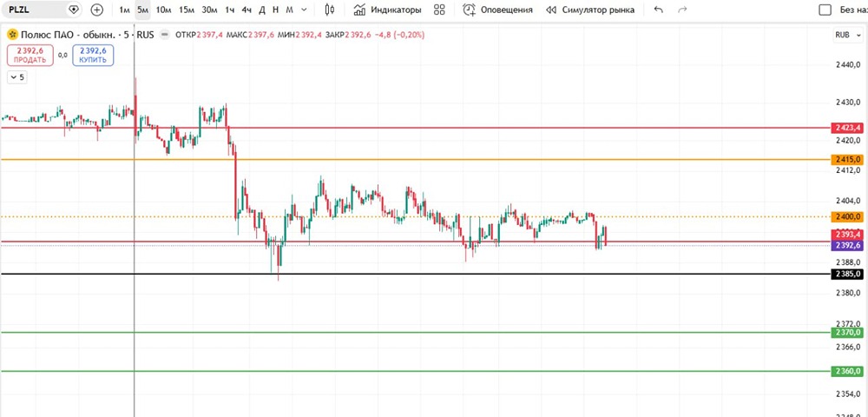Click the layout square icon beside Без наз
The image size is (868, 417).
(825, 10)
